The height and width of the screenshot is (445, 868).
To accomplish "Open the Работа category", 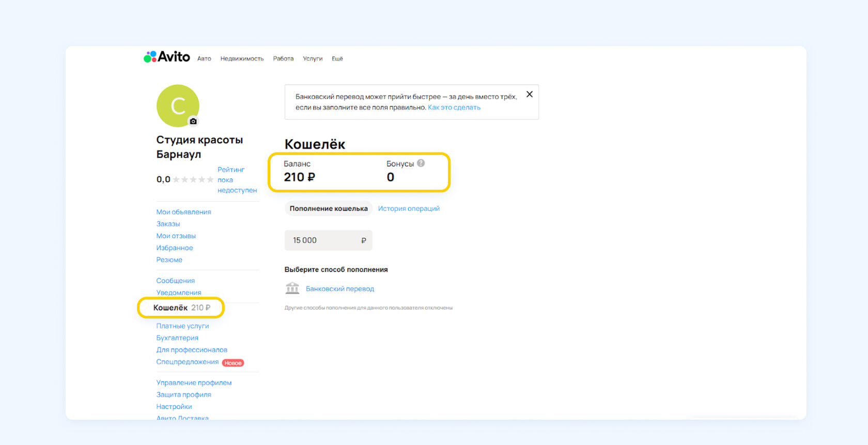I will pos(283,59).
